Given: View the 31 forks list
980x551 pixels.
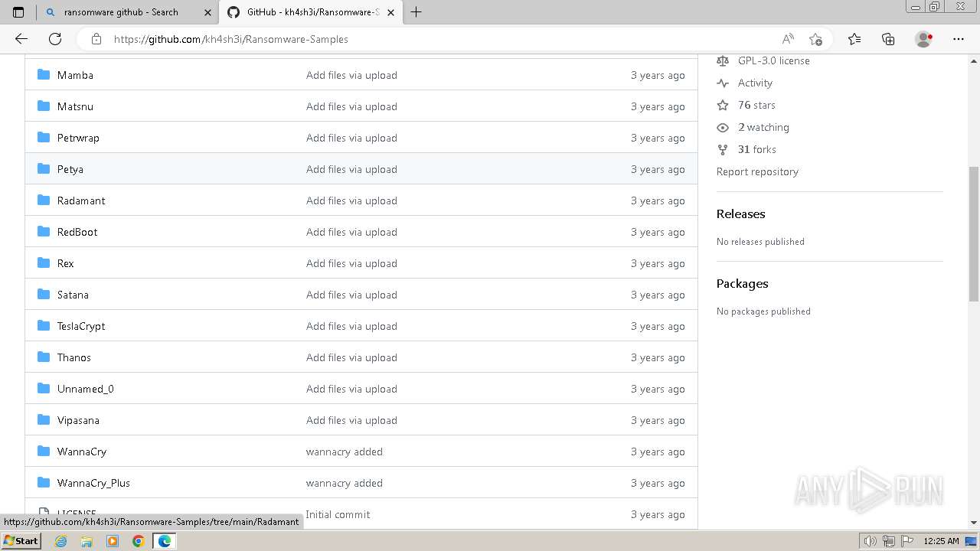Looking at the screenshot, I should click(x=756, y=149).
